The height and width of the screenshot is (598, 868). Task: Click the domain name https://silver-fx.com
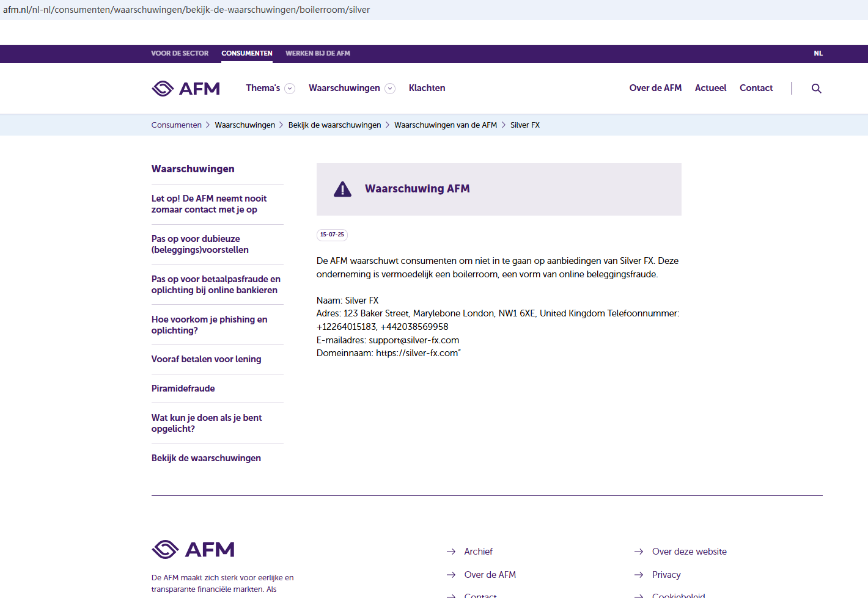pyautogui.click(x=417, y=353)
